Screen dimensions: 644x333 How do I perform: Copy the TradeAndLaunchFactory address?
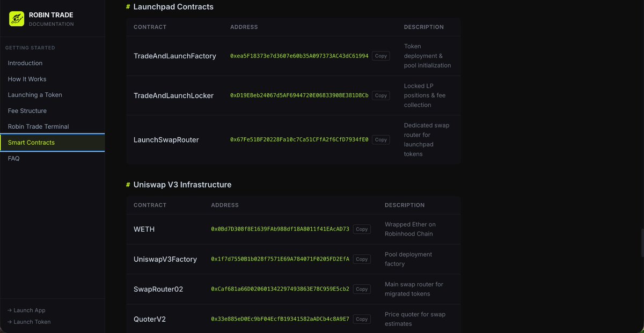(381, 56)
